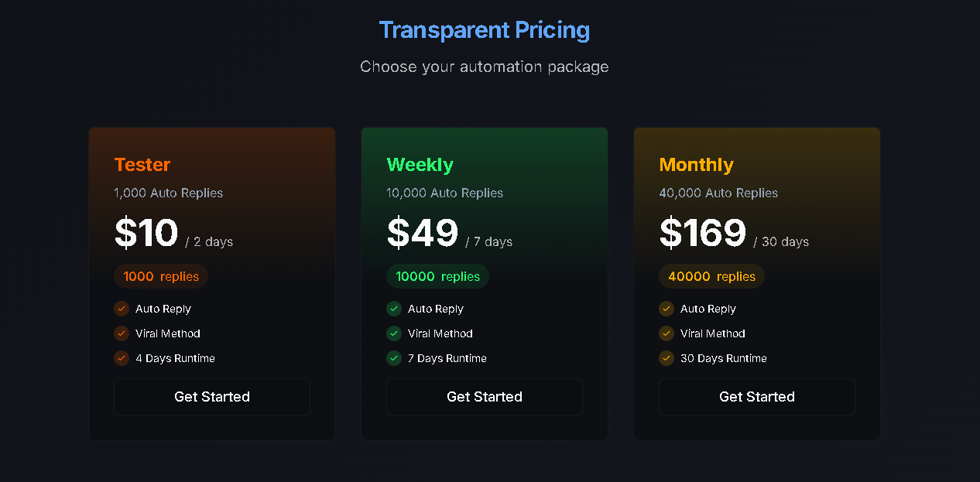Click the green Auto Reply checkmark in Weekly
Viewport: 980px width, 482px height.
394,309
